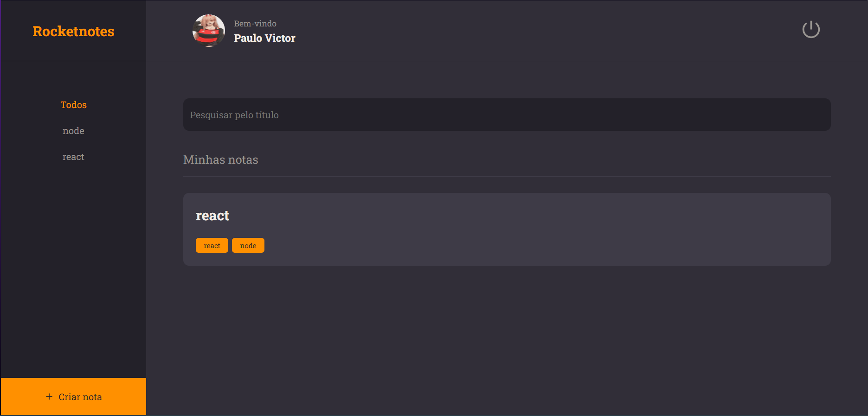
Task: Open the note titled react
Action: point(212,215)
